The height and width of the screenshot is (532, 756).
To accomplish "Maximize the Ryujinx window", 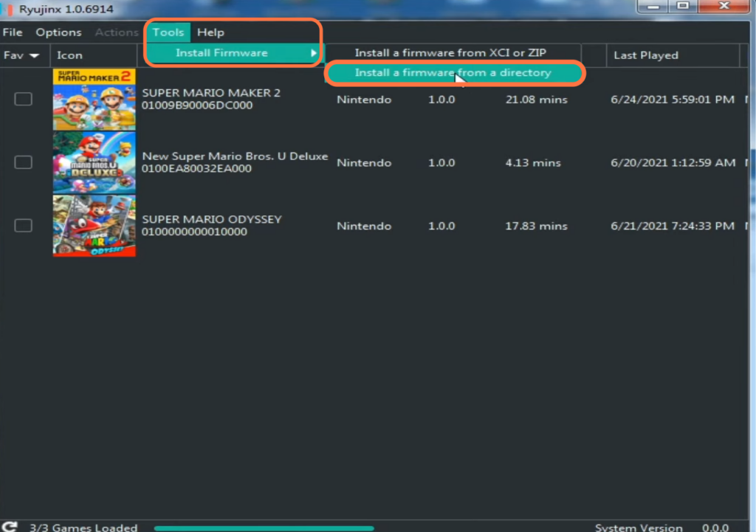I will click(x=683, y=6).
